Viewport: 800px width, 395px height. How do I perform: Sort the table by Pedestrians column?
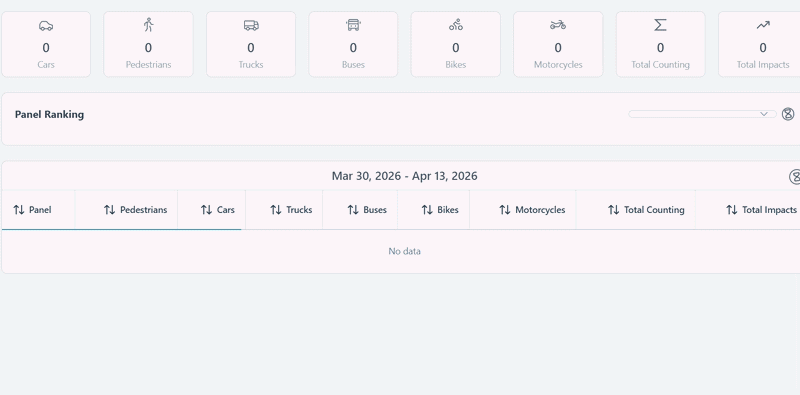point(135,210)
